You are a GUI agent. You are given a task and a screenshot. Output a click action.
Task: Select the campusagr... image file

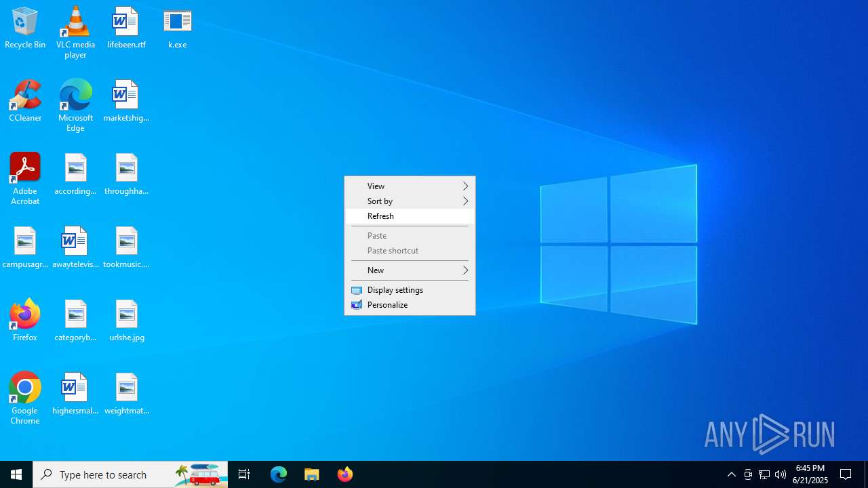(25, 247)
